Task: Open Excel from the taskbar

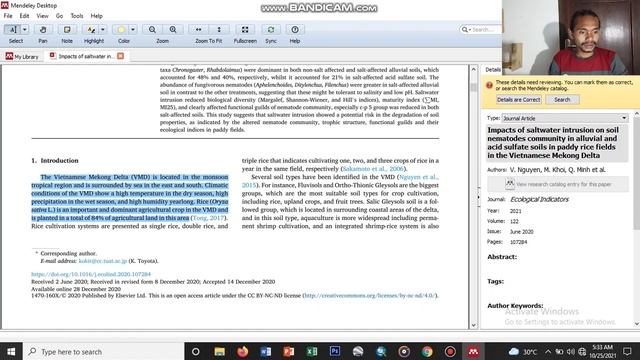Action: click(x=312, y=351)
